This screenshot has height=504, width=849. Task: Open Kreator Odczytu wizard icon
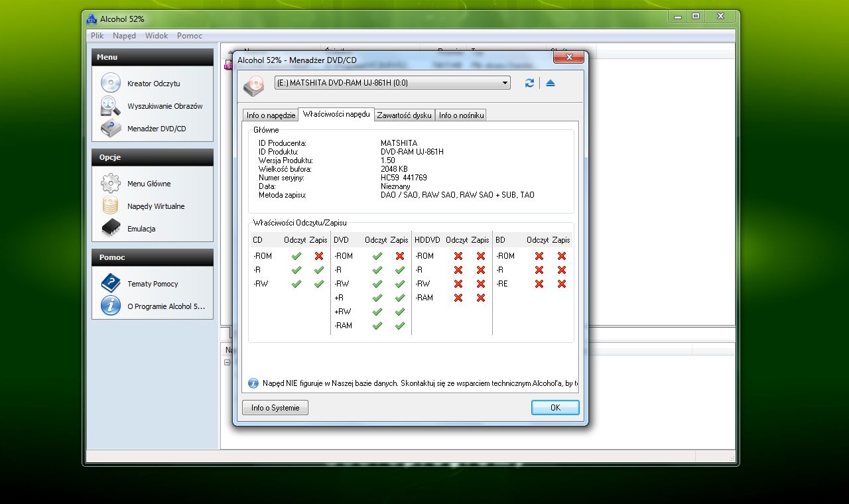click(x=111, y=84)
